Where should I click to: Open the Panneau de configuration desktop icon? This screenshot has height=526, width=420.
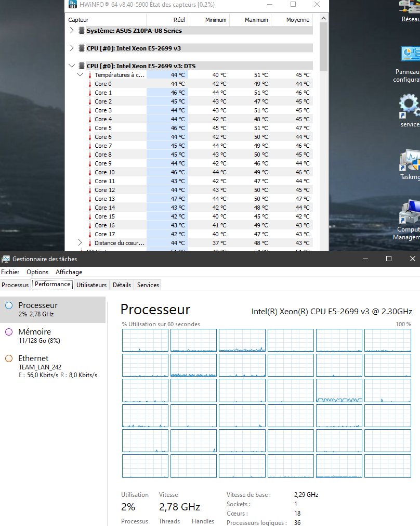pos(411,54)
